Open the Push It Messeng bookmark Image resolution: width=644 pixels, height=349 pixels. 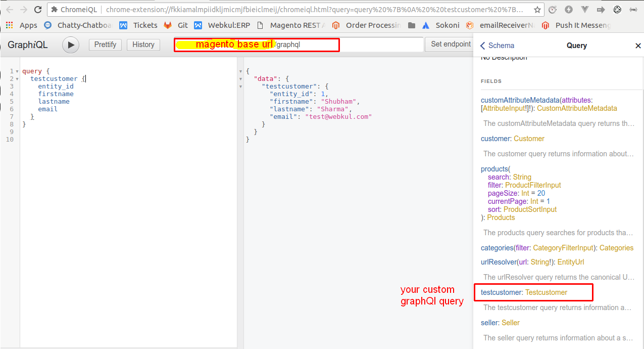(x=576, y=25)
